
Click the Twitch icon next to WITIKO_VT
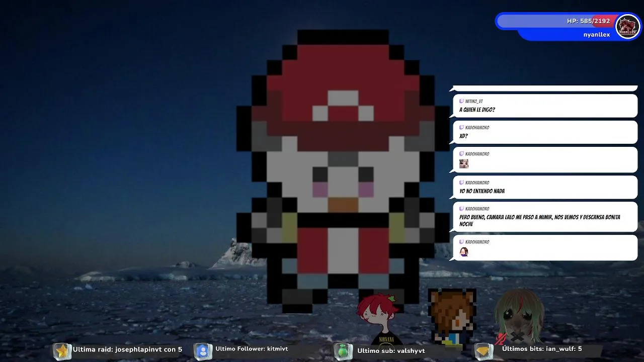tap(461, 101)
